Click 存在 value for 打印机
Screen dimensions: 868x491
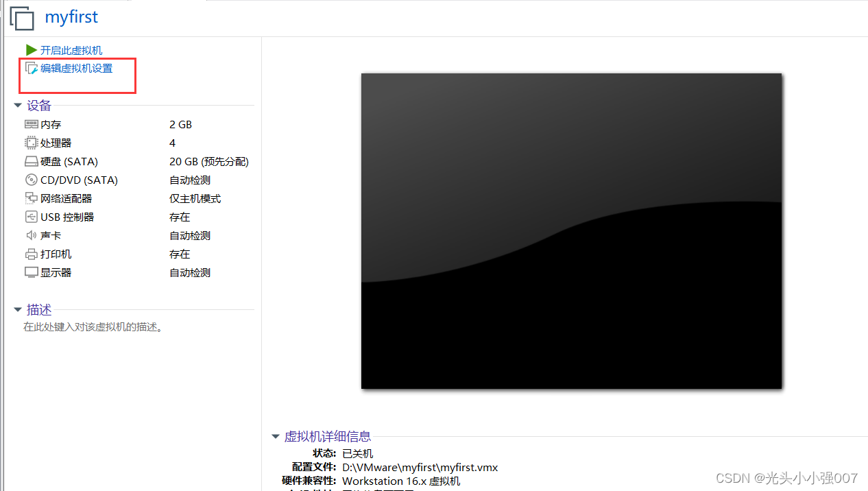tap(180, 254)
